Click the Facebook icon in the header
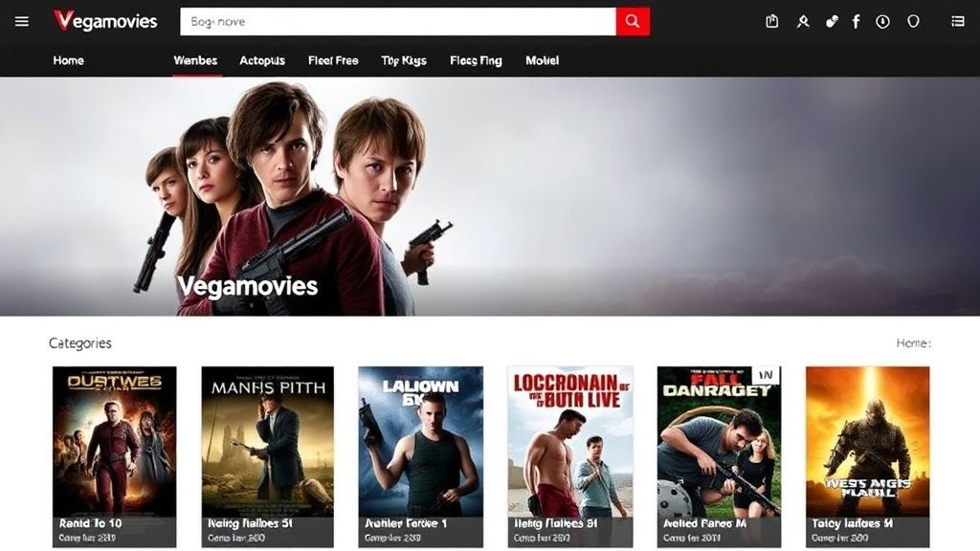Image resolution: width=980 pixels, height=551 pixels. [x=855, y=20]
